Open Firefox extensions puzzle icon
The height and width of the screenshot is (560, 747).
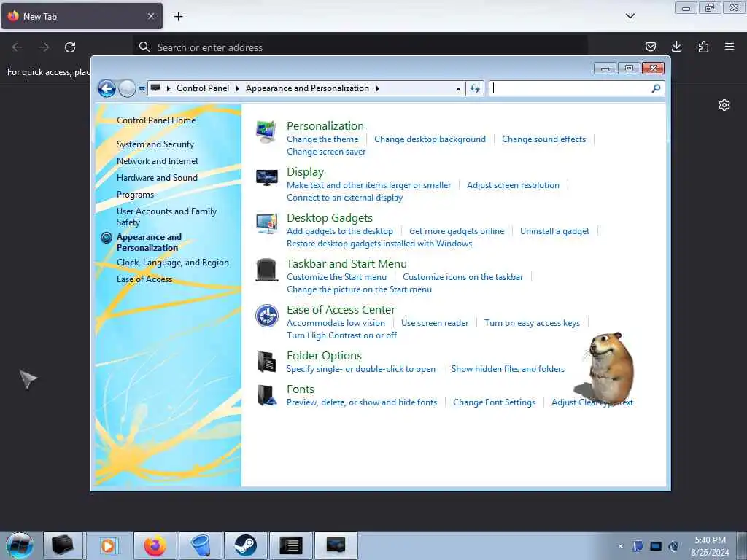pyautogui.click(x=703, y=47)
